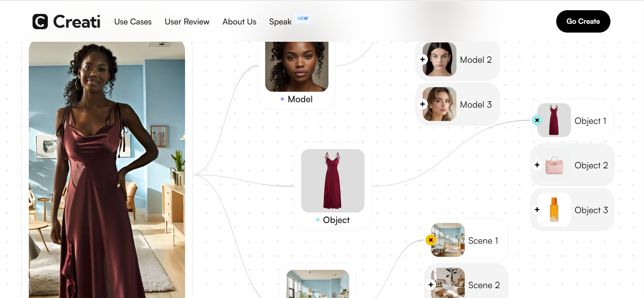Click the large generated result image
This screenshot has width=644, height=298.
pos(107,170)
